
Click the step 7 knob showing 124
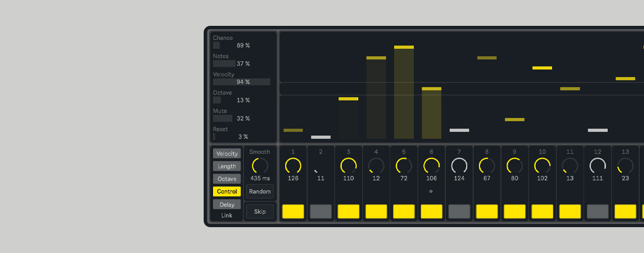(x=459, y=166)
